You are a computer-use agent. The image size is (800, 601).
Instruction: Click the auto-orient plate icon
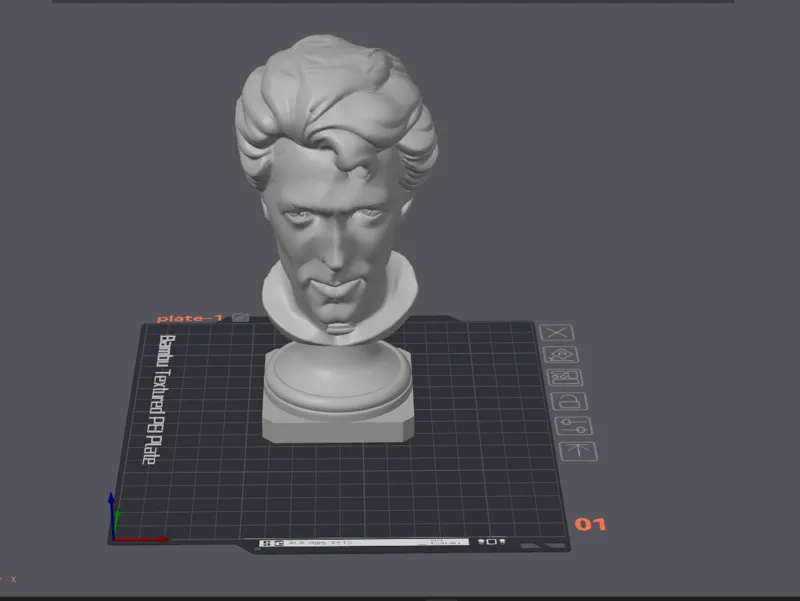(561, 355)
